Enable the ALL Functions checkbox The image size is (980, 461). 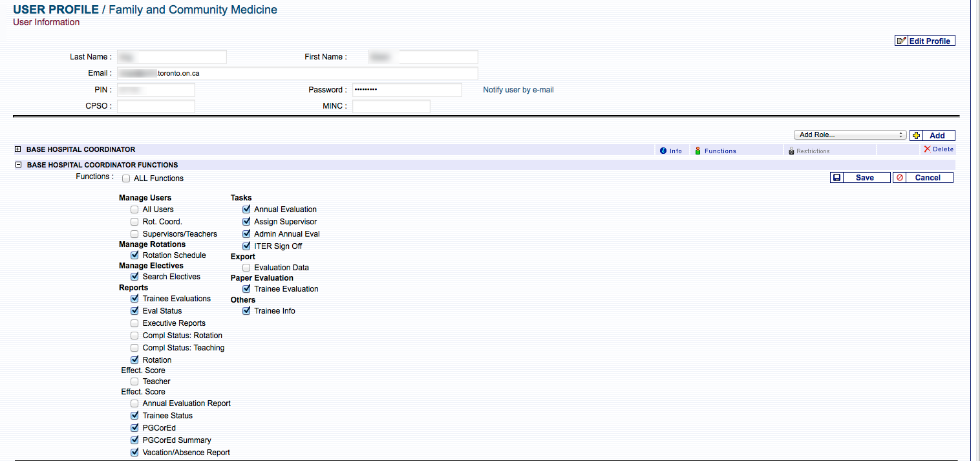[x=126, y=178]
